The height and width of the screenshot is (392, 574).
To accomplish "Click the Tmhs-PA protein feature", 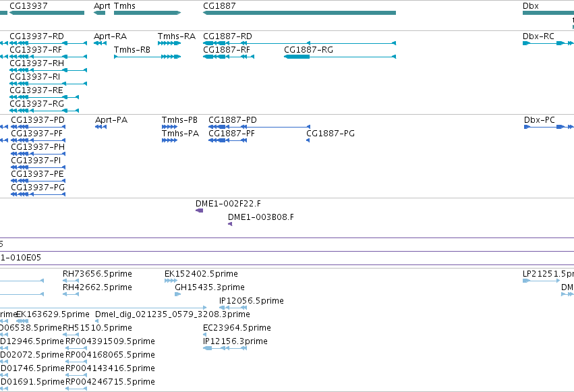I will point(181,134).
